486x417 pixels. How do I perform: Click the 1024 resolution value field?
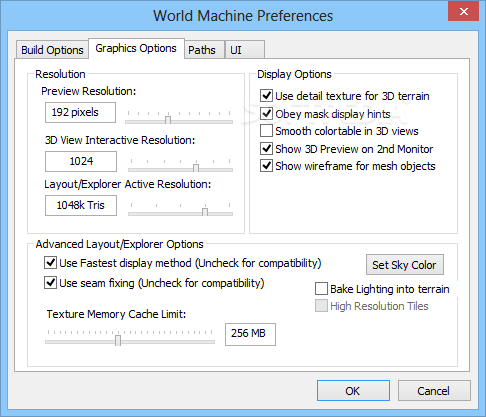[81, 161]
